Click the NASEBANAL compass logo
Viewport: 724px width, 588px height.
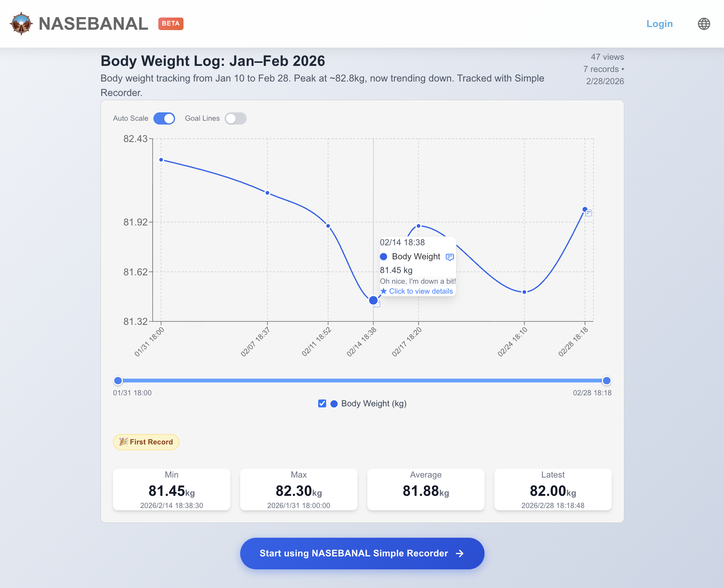(x=22, y=24)
